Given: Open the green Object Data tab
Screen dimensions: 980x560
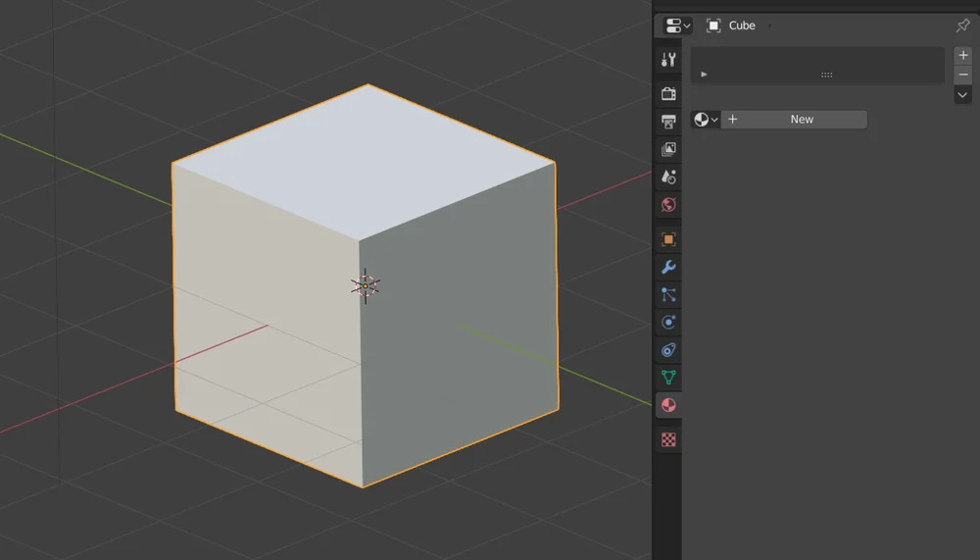Looking at the screenshot, I should [668, 377].
